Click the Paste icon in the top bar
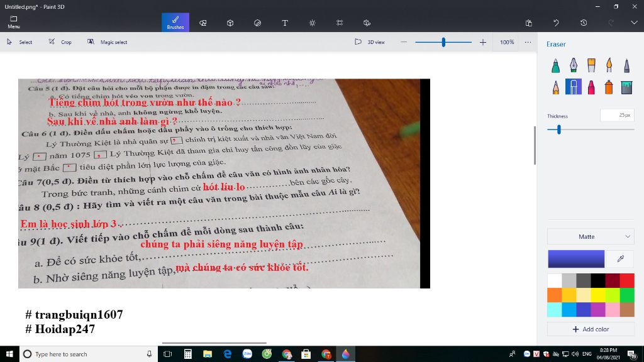 [x=528, y=23]
